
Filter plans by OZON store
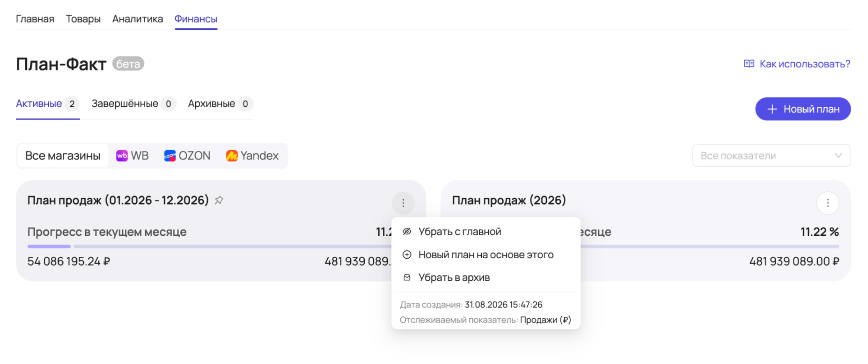pyautogui.click(x=187, y=156)
